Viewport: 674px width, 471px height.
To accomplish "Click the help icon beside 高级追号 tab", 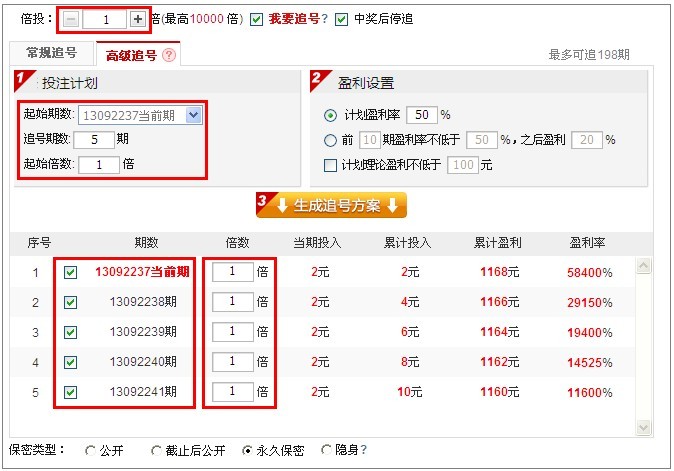I will tap(169, 56).
